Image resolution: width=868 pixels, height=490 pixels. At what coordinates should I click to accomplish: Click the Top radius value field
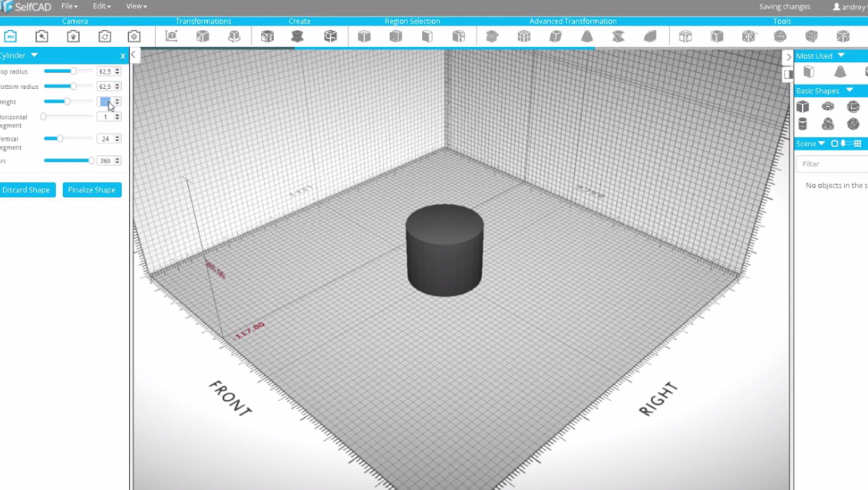point(105,71)
